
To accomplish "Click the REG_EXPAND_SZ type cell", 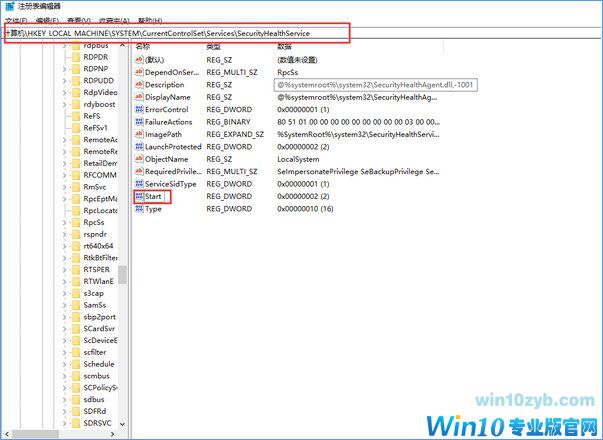I will [235, 134].
